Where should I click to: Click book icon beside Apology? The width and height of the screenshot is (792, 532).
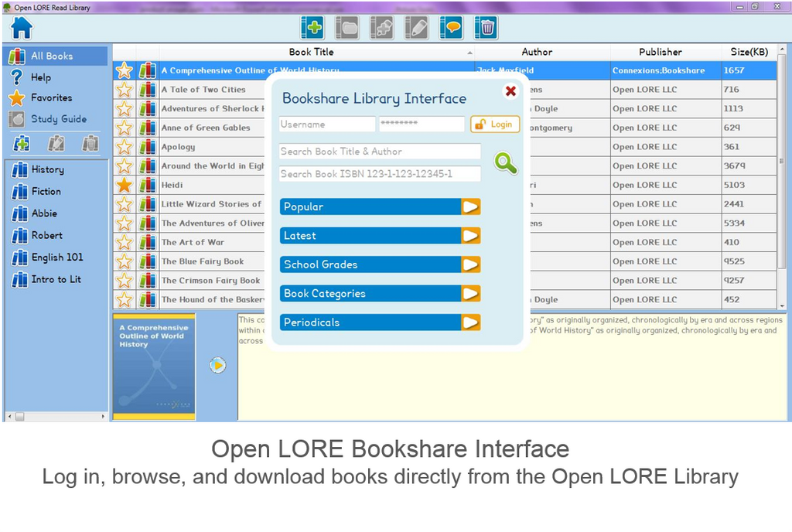pyautogui.click(x=148, y=148)
